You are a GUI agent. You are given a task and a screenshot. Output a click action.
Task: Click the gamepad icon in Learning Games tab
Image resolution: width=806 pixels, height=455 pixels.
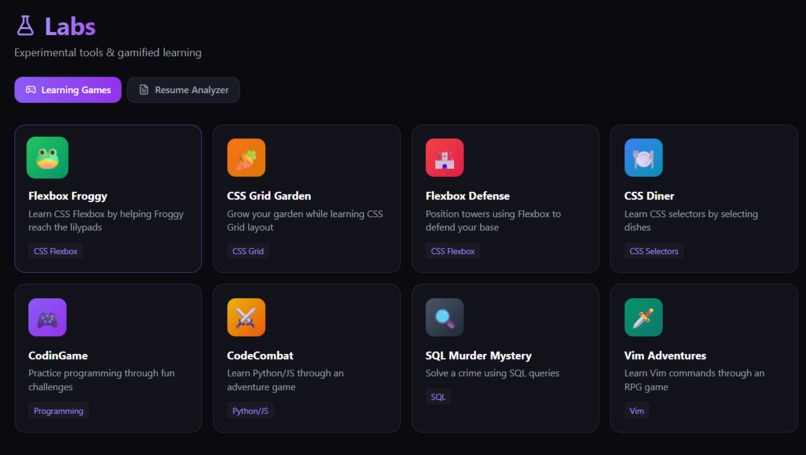31,90
